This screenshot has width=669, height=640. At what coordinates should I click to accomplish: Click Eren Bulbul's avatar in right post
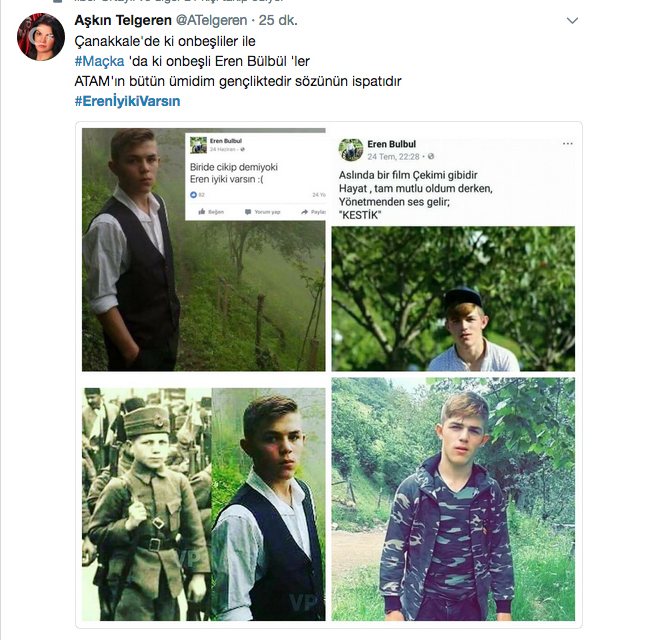click(x=350, y=149)
